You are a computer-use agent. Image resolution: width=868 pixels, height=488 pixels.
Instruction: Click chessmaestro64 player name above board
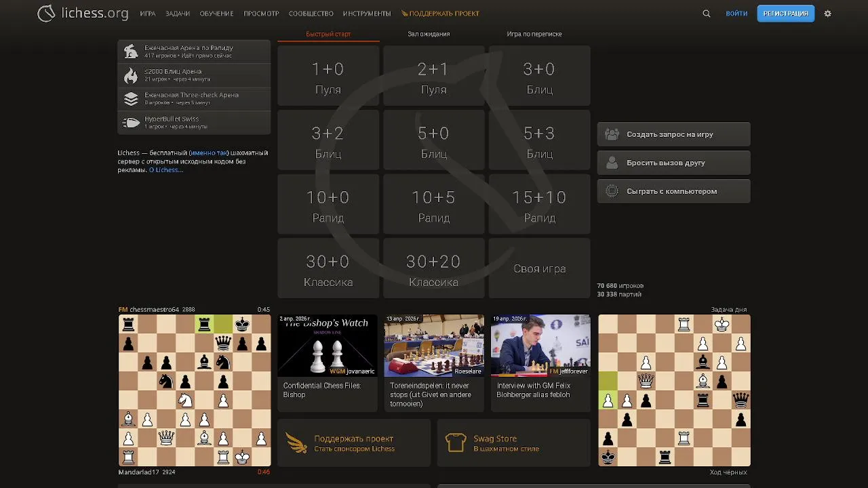(154, 310)
